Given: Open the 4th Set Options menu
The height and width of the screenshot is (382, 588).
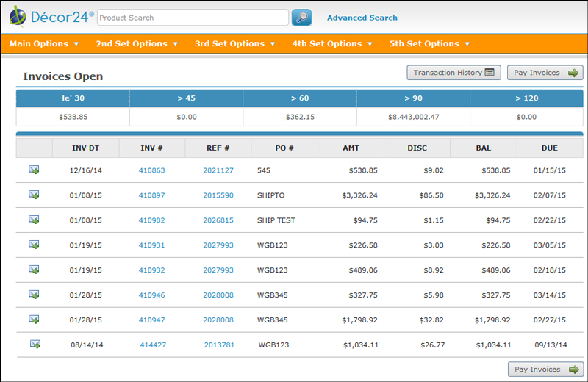Looking at the screenshot, I should [332, 44].
